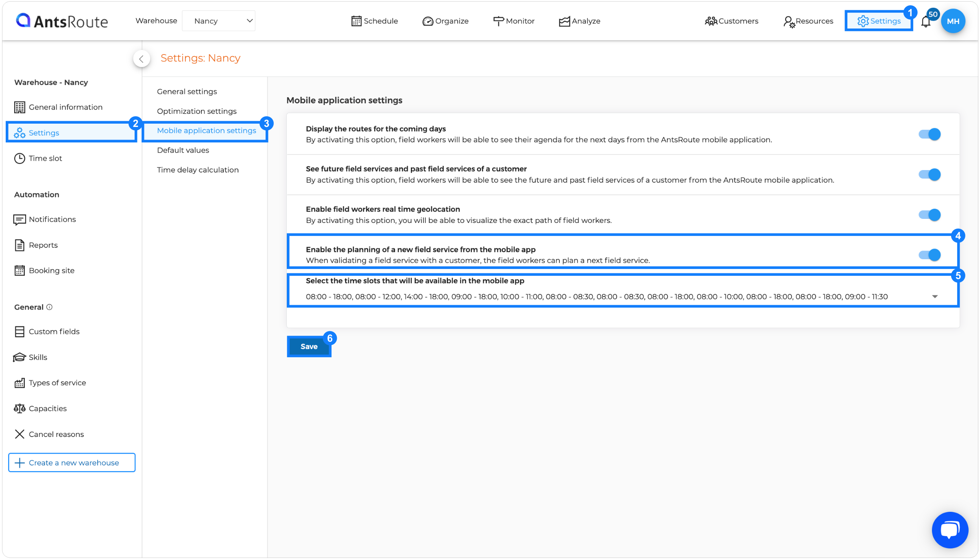Open Time delay calculation tab
The height and width of the screenshot is (559, 980).
(x=198, y=170)
